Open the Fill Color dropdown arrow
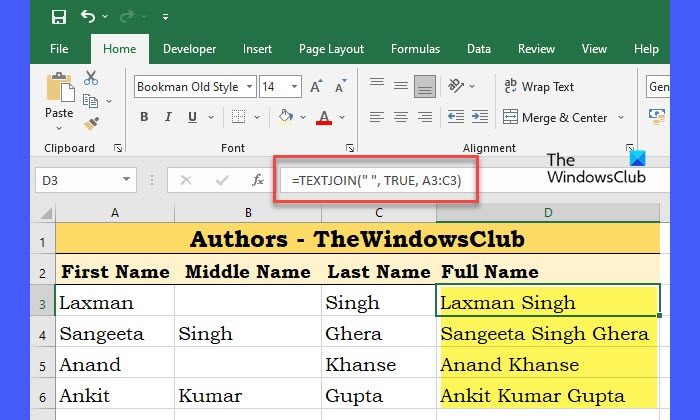Image resolution: width=700 pixels, height=420 pixels. [303, 117]
